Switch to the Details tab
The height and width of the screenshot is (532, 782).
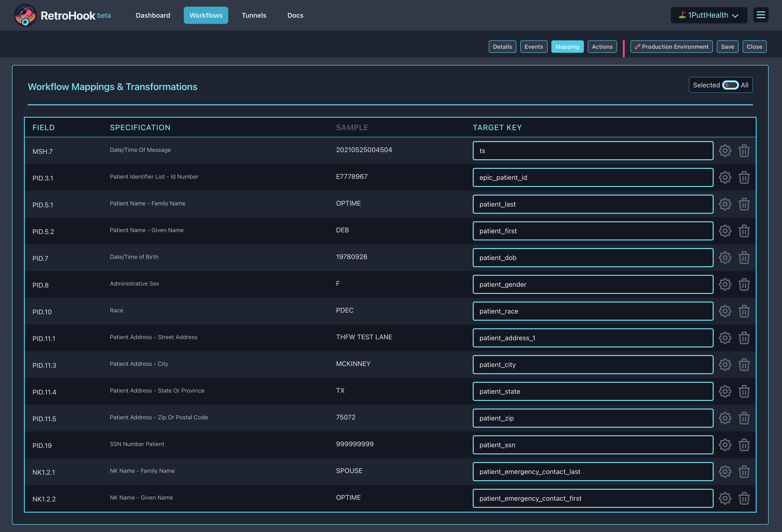pyautogui.click(x=502, y=47)
